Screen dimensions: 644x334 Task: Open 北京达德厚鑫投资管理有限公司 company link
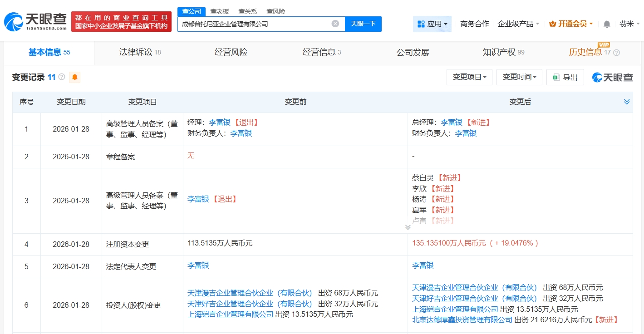coord(462,320)
